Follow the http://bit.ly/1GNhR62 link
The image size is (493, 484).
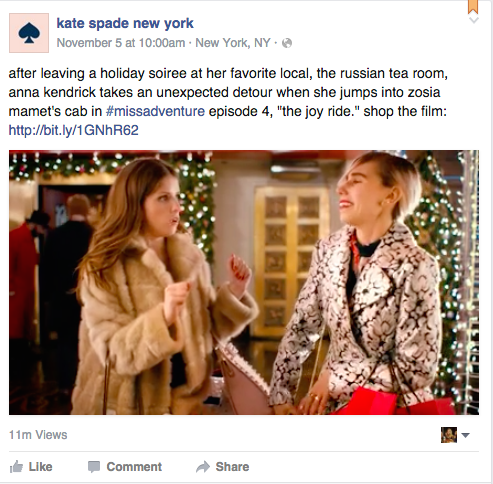click(x=73, y=130)
